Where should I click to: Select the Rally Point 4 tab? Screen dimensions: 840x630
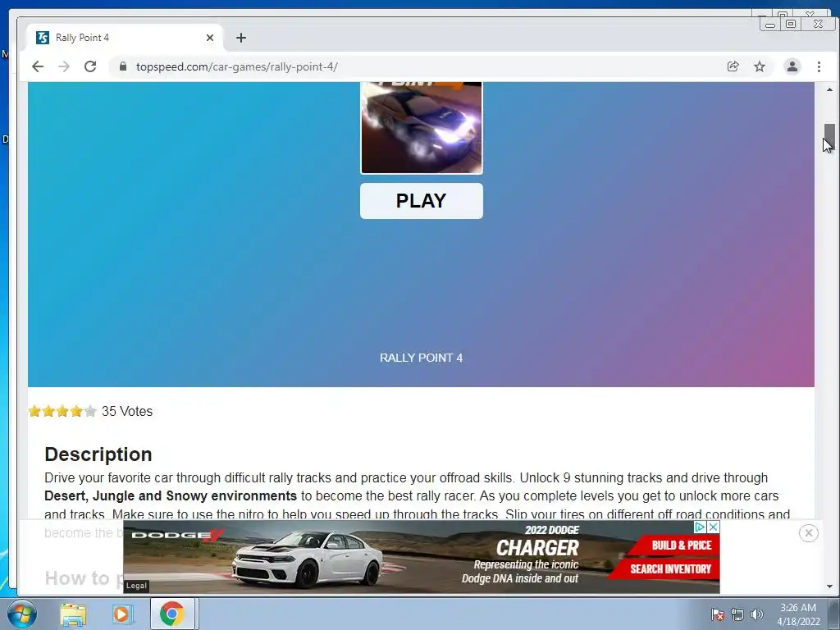[x=125, y=38]
